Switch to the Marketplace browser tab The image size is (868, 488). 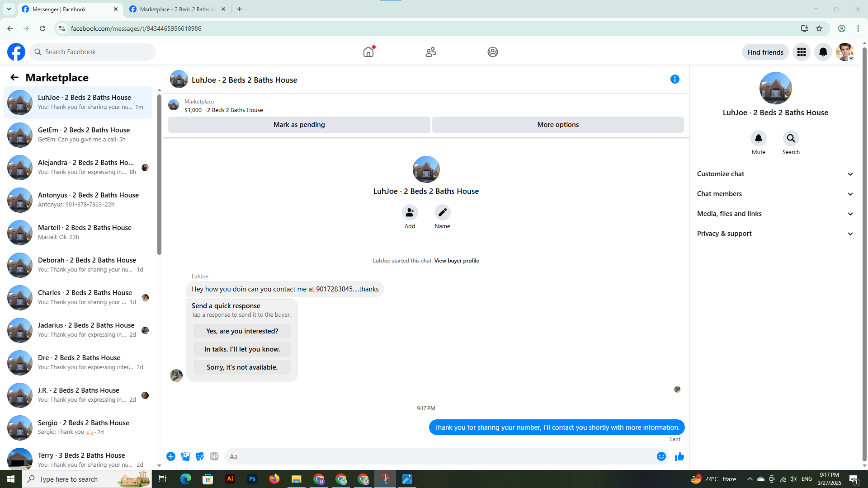pos(178,9)
